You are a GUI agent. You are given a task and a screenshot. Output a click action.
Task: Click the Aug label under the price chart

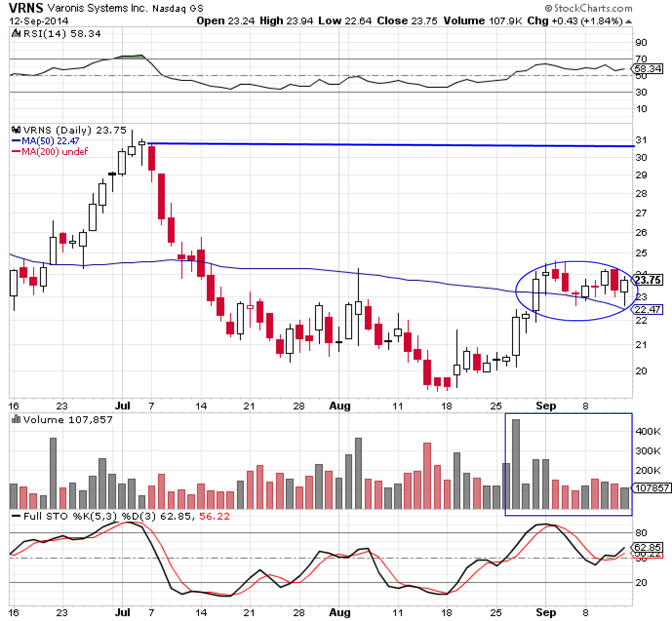pyautogui.click(x=340, y=406)
